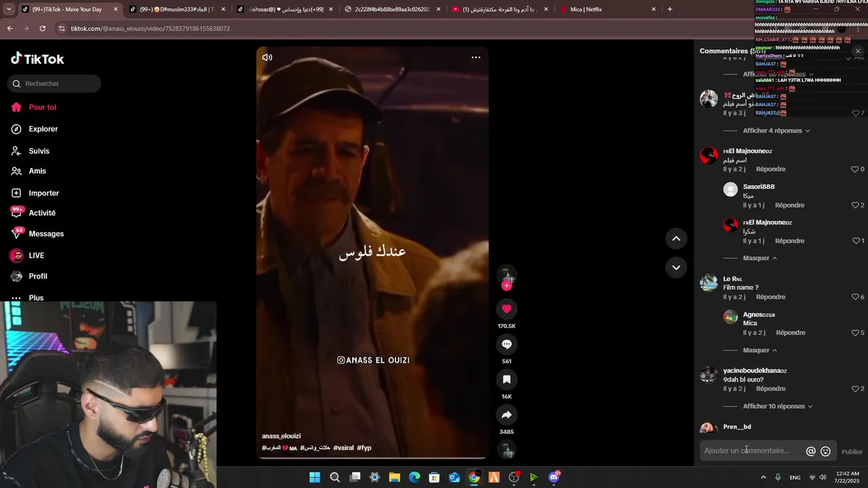Like Le R's Film name comment
The width and height of the screenshot is (868, 488).
click(x=855, y=298)
